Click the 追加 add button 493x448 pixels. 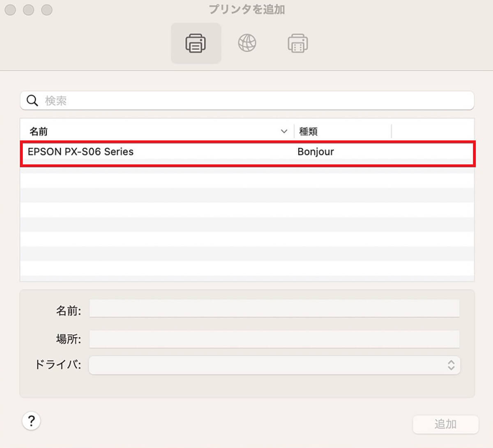coord(446,424)
